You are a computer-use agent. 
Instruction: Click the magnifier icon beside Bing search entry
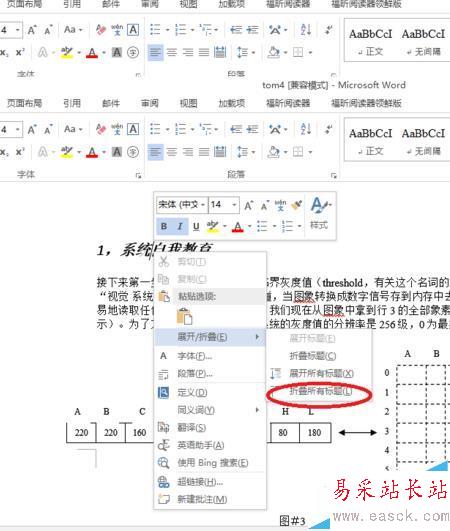click(x=164, y=463)
